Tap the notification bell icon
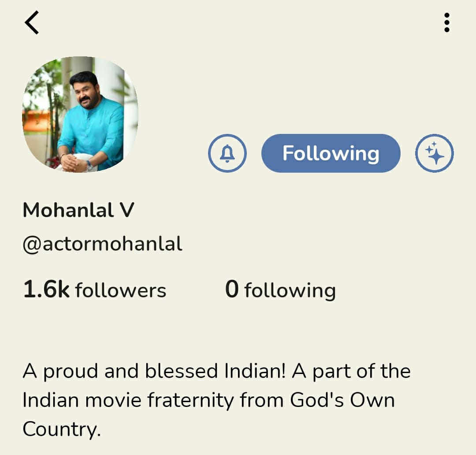The height and width of the screenshot is (455, 476). pos(227,153)
